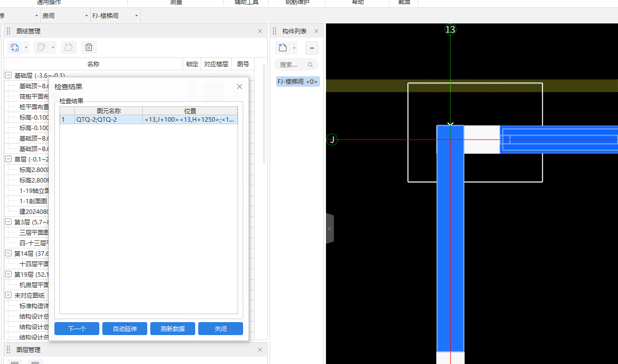Click the 构件列表 panel drag grip
The width and height of the screenshot is (618, 364).
coord(275,31)
